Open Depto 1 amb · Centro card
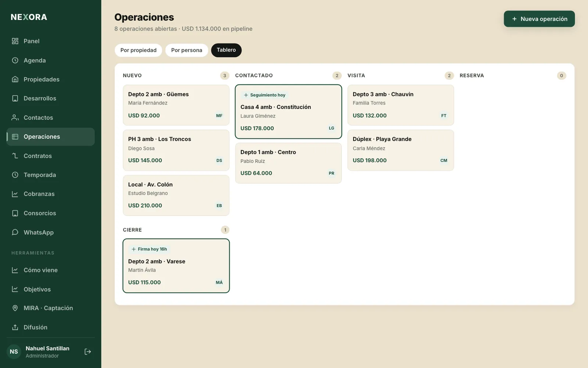The height and width of the screenshot is (368, 588). click(x=288, y=163)
